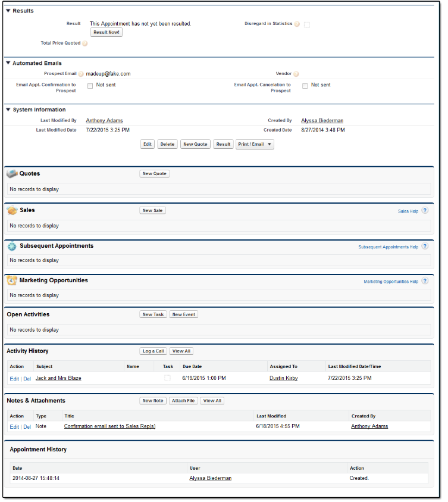448x502 pixels.
Task: Click View All in Notes & Attachments
Action: pos(212,401)
